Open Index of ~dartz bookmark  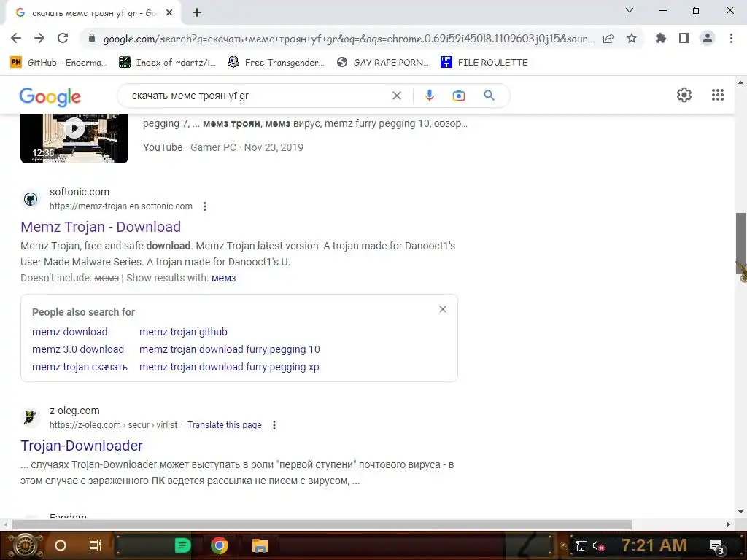tap(168, 63)
